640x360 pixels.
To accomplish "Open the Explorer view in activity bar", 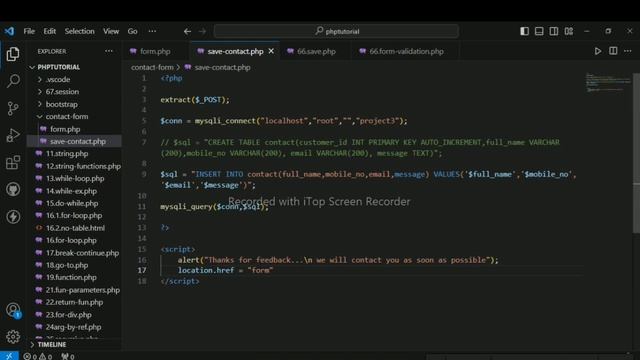I will [x=13, y=54].
